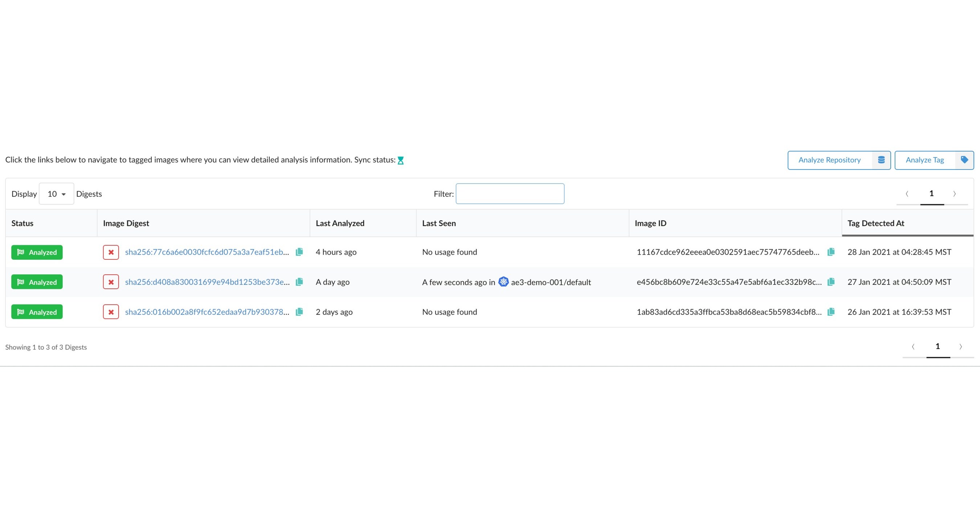Click ae3-demo-001/default cluster text
The height and width of the screenshot is (513, 980).
[551, 282]
